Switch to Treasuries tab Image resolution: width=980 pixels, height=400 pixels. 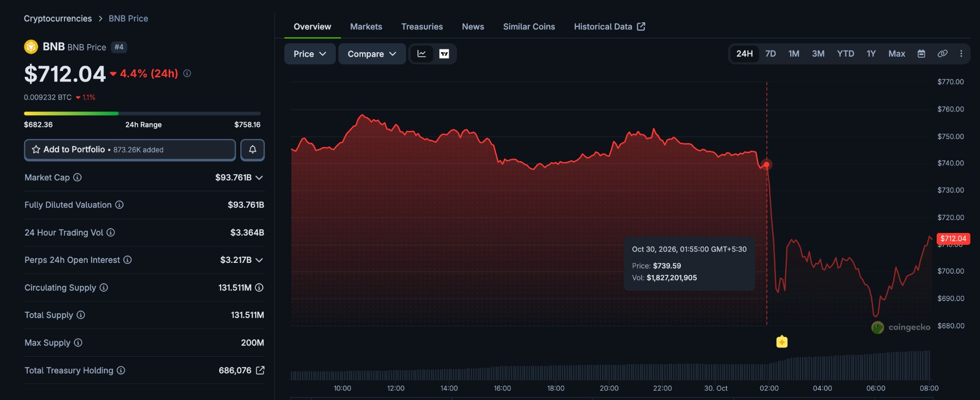[x=422, y=27]
